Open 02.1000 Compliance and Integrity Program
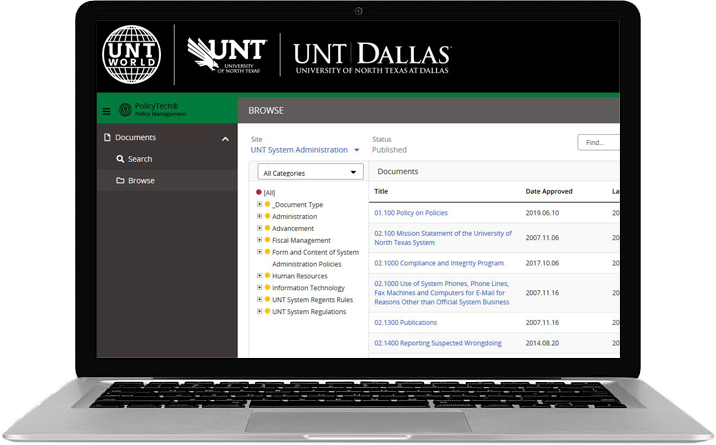This screenshot has height=445, width=716. (439, 263)
